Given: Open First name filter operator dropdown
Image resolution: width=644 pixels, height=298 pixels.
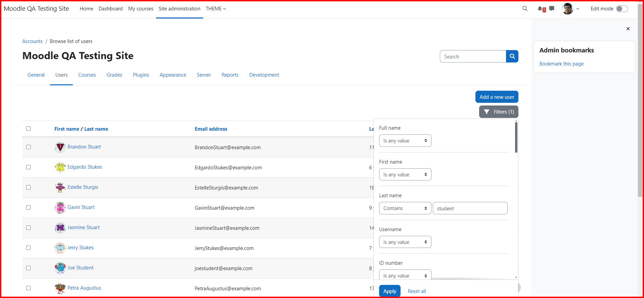Looking at the screenshot, I should pos(405,175).
